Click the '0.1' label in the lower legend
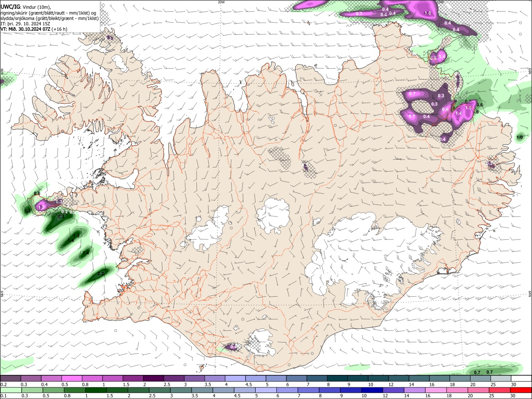This screenshot has height=399, width=532. 3,396
